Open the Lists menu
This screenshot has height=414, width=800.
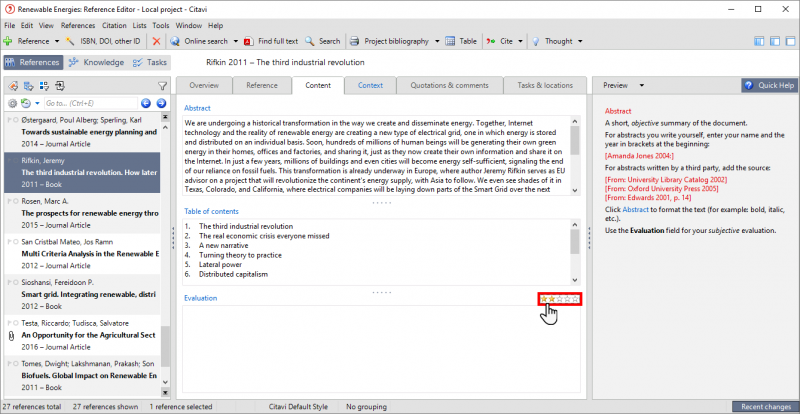tap(139, 26)
